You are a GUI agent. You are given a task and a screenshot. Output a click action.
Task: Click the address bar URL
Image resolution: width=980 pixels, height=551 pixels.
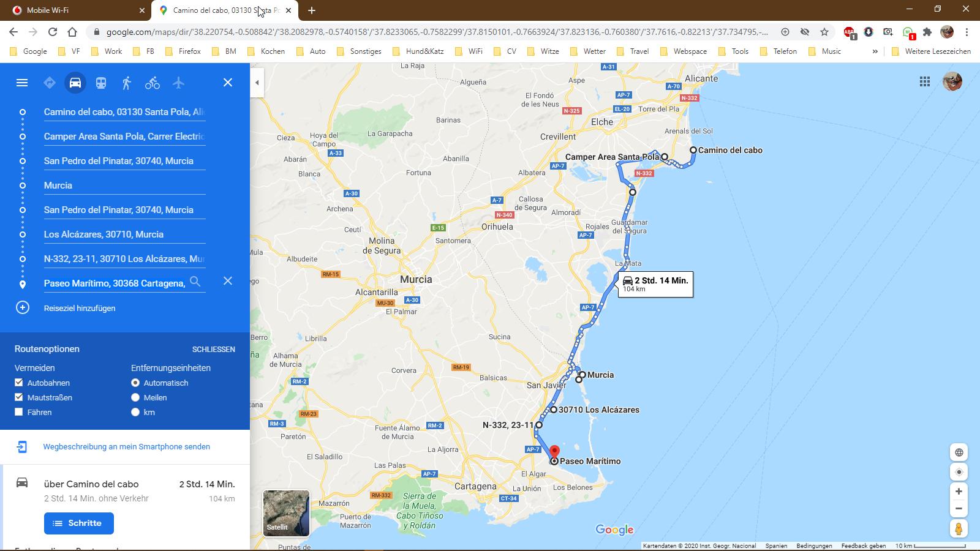coord(437,32)
